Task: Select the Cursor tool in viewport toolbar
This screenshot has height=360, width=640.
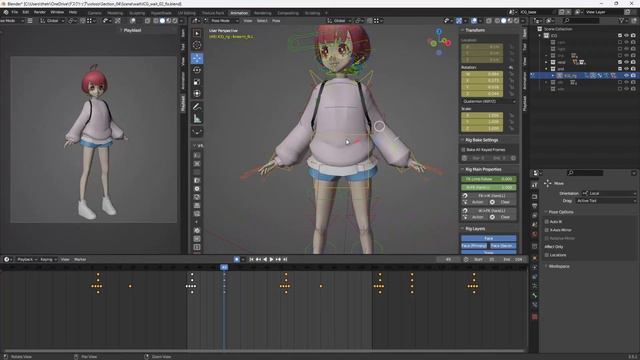Action: click(197, 45)
